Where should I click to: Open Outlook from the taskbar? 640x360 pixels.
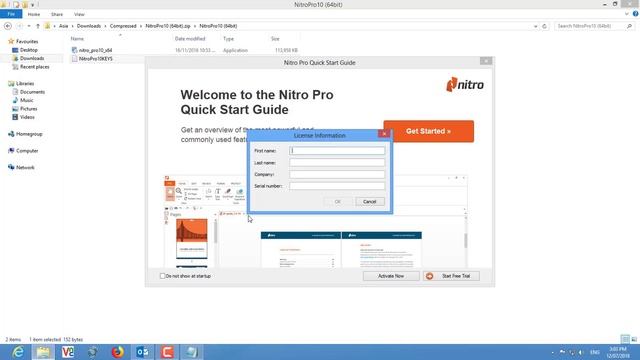pyautogui.click(x=142, y=352)
